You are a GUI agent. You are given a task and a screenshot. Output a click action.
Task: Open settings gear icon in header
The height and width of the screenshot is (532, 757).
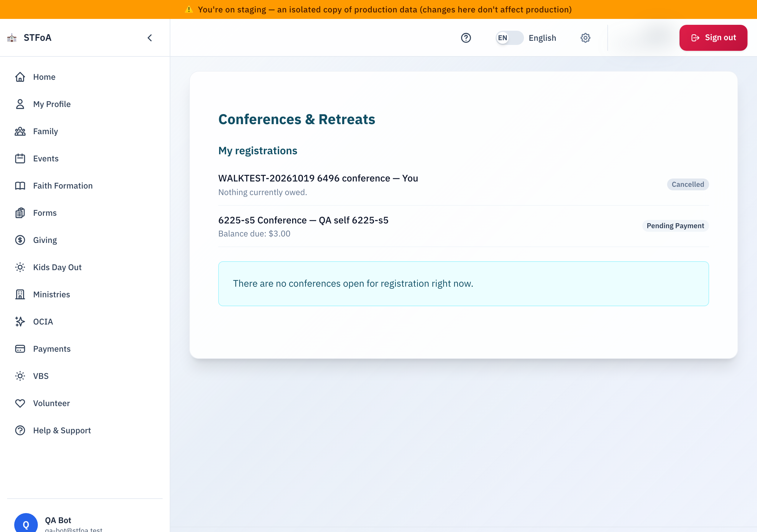click(585, 38)
